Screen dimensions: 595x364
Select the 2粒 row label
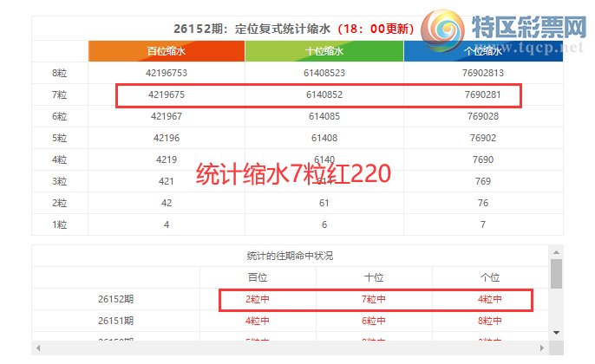pos(60,203)
